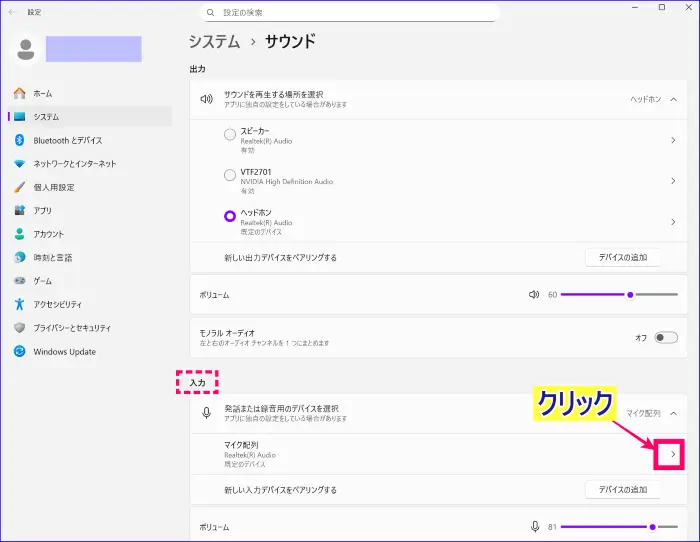Collapse the output device selection section
Viewport: 700px width, 542px height.
coord(674,100)
